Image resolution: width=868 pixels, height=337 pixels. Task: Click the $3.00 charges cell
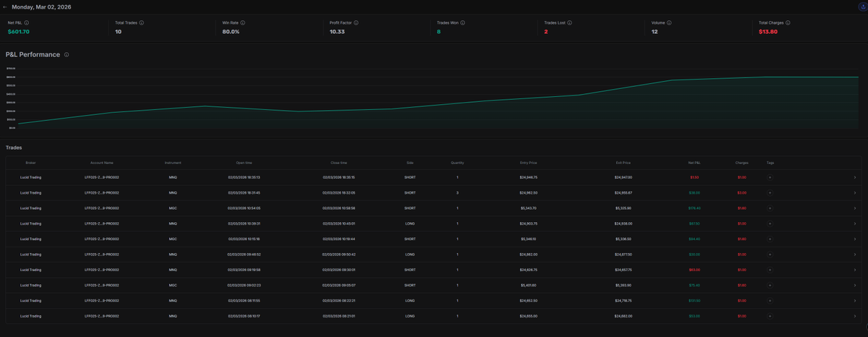[x=741, y=193]
